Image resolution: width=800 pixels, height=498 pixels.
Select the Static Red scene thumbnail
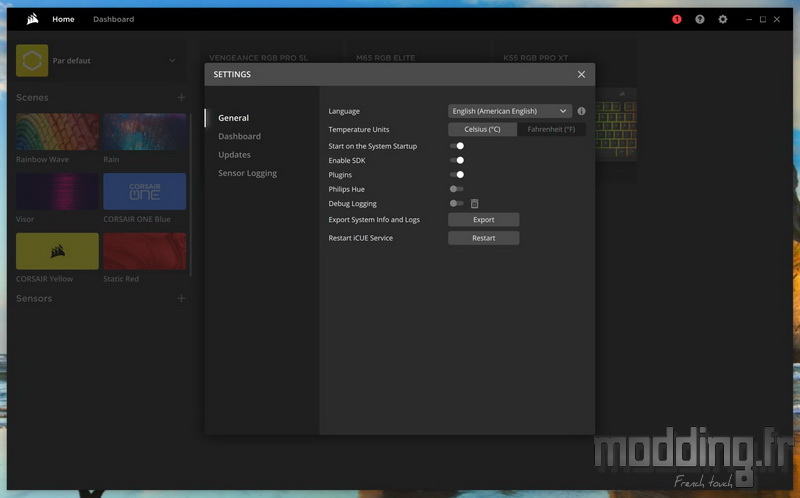[144, 251]
